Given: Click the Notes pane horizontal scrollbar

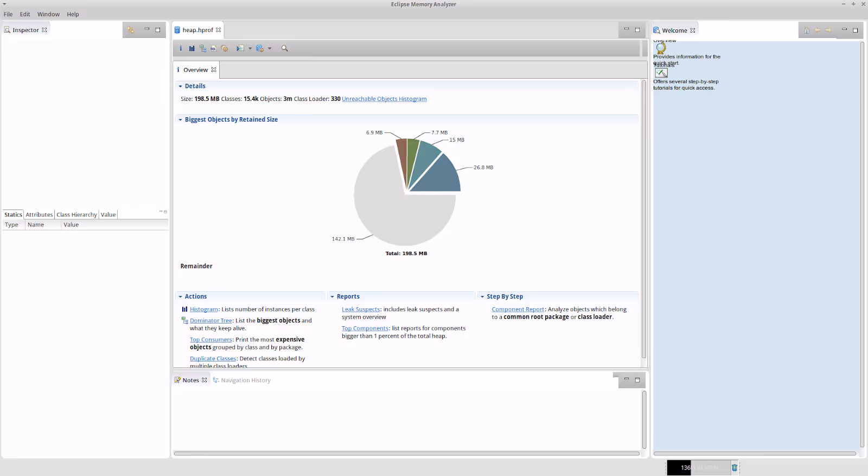Looking at the screenshot, I should point(406,453).
